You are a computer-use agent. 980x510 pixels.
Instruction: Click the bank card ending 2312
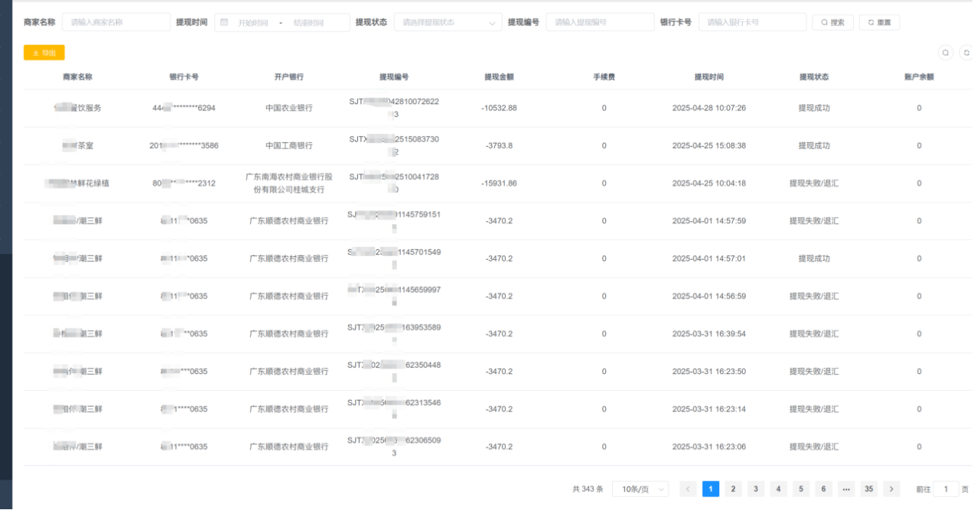point(184,184)
